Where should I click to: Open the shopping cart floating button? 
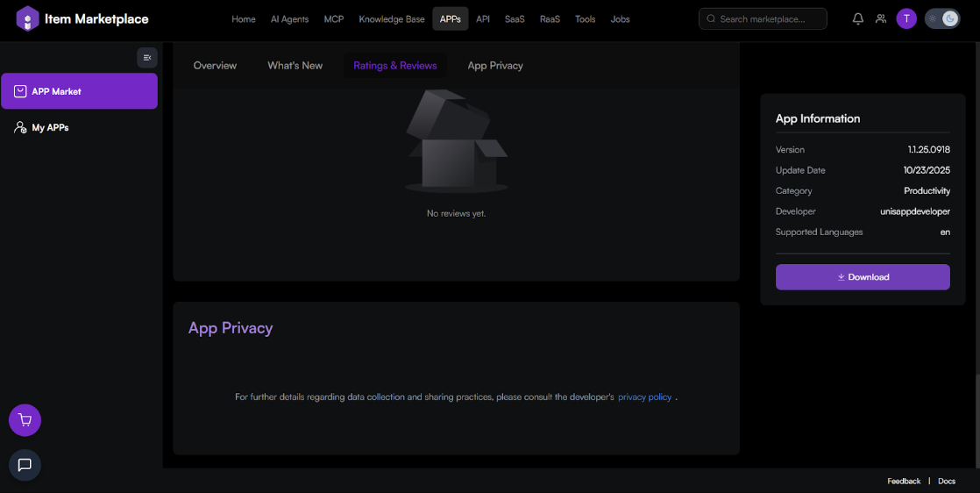click(x=25, y=420)
